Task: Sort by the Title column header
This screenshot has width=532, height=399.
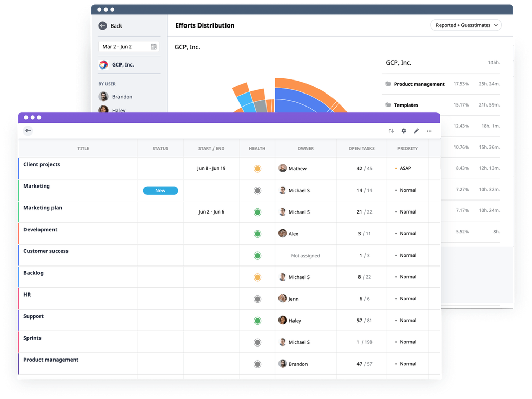Action: (x=83, y=148)
